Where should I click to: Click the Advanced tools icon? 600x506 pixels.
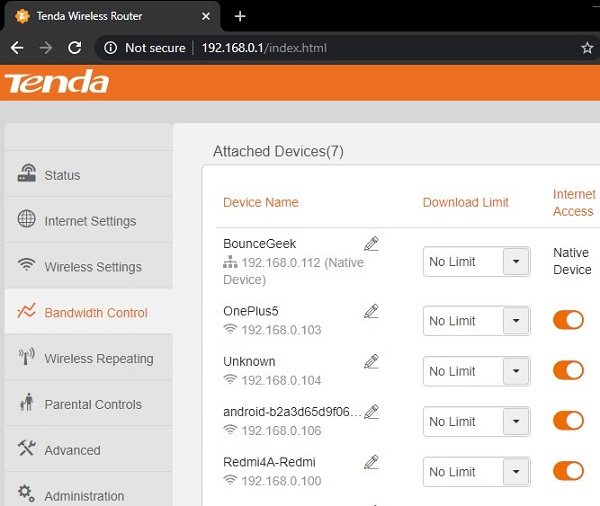(26, 448)
